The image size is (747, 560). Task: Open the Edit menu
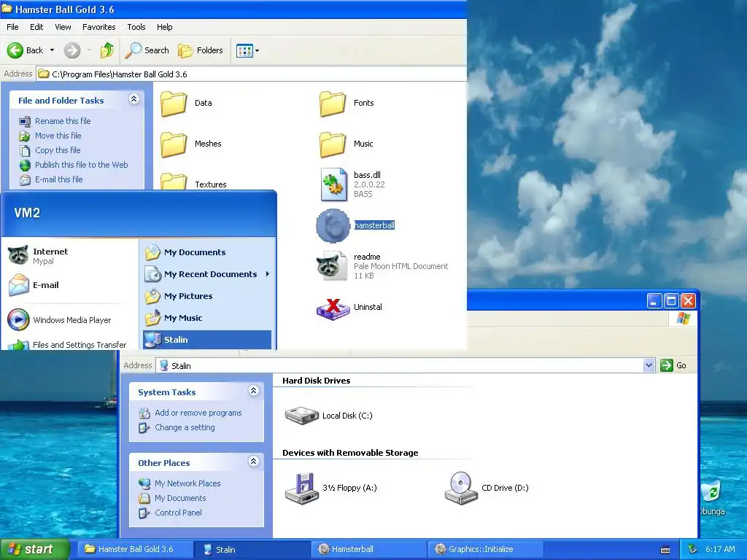[x=36, y=27]
